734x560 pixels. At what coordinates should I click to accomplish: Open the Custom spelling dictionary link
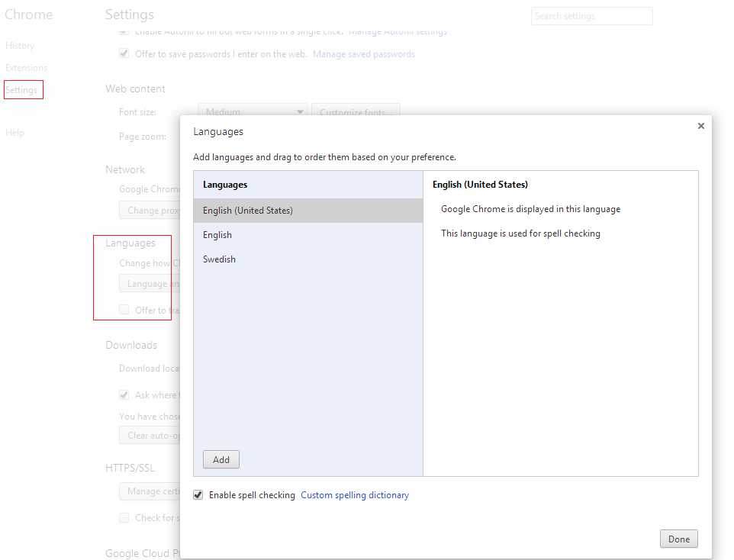(x=354, y=494)
